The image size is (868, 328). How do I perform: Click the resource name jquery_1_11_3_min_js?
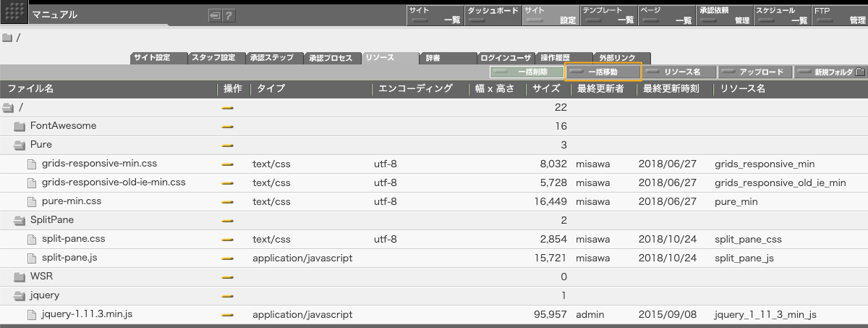coord(765,315)
